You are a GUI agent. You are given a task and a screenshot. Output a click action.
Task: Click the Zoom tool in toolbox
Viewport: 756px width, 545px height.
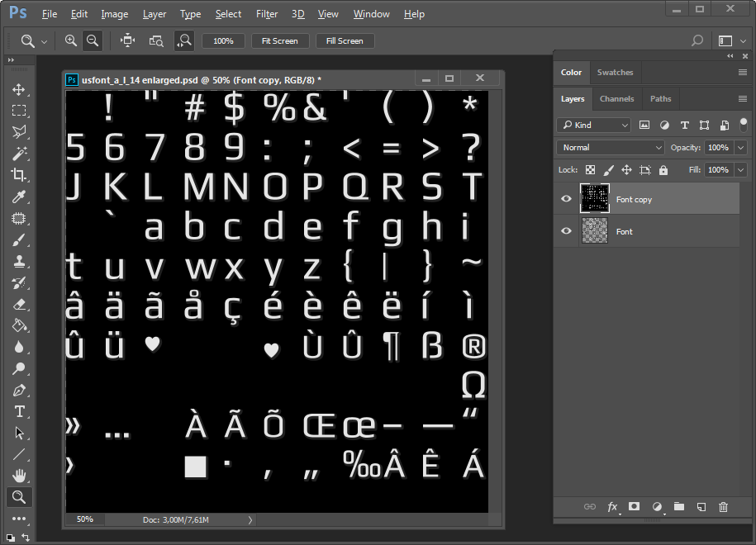click(x=19, y=497)
